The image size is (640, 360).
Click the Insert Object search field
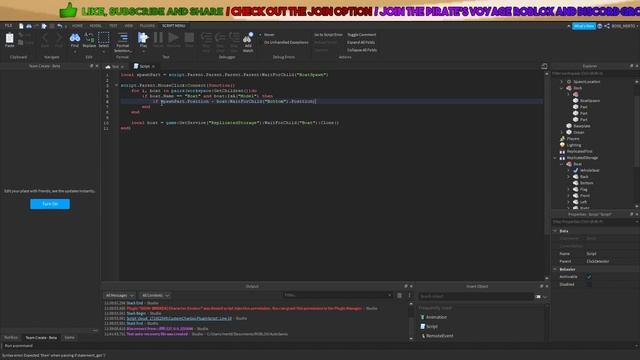point(476,296)
